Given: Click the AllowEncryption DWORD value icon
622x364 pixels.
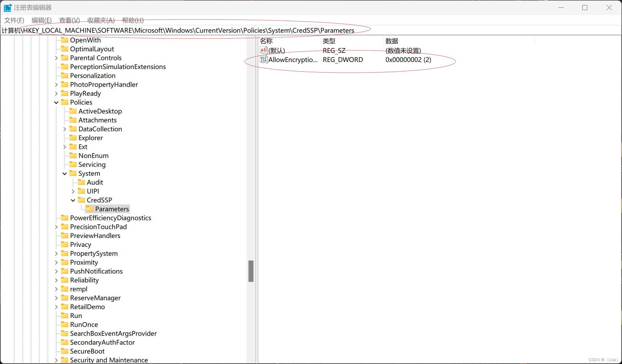Looking at the screenshot, I should tap(263, 60).
